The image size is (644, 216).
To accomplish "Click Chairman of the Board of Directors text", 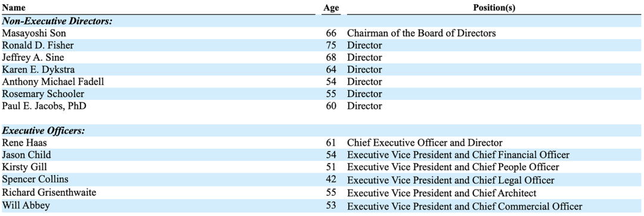I will point(422,33).
